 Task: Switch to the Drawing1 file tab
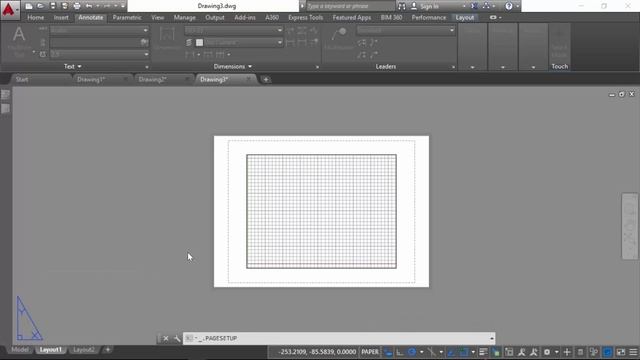click(91, 80)
